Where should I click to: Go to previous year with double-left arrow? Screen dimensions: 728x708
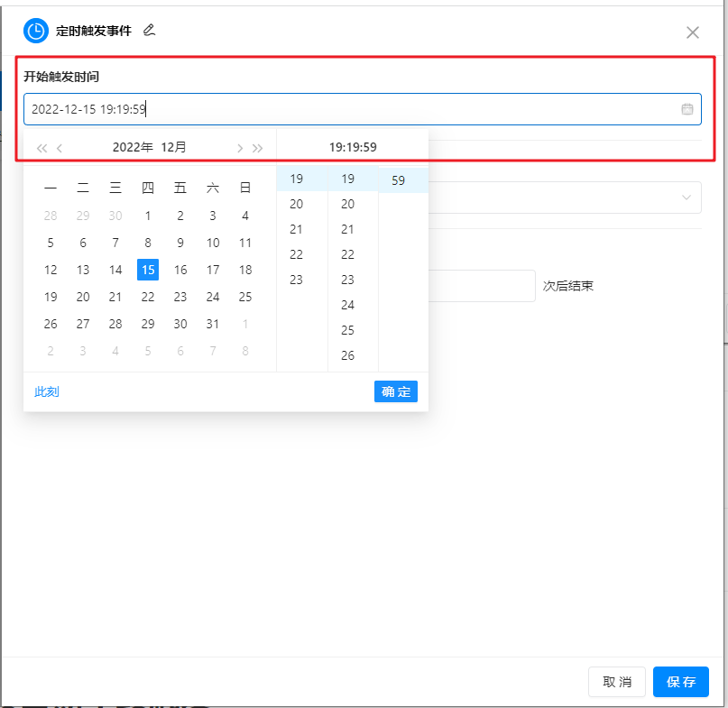tap(41, 148)
